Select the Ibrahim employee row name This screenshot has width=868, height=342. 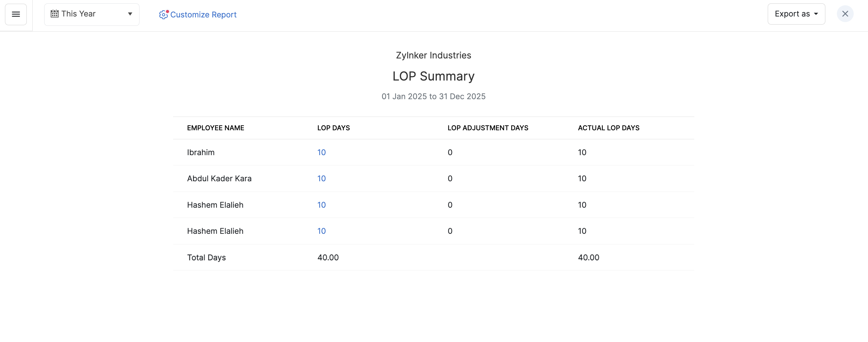[x=200, y=152]
